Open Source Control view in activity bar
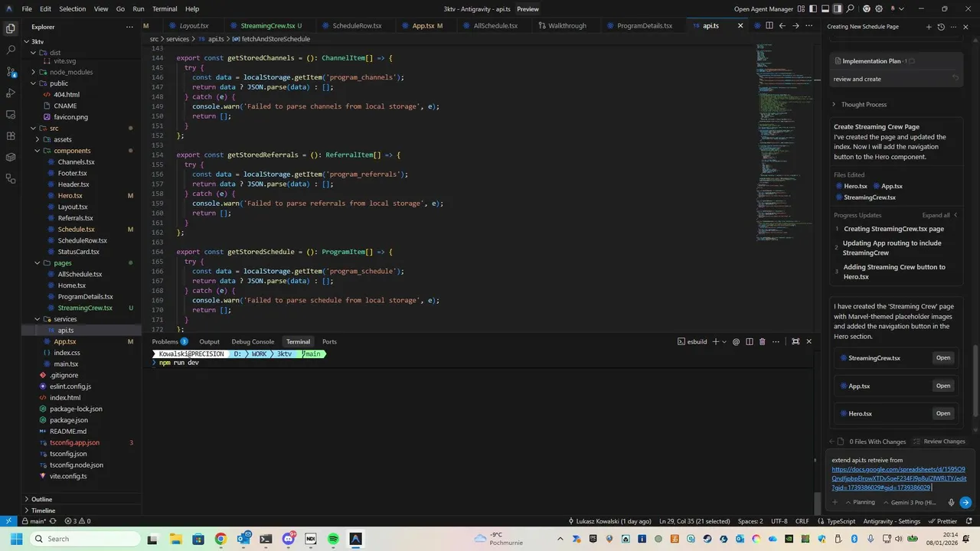This screenshot has height=551, width=980. 11,71
